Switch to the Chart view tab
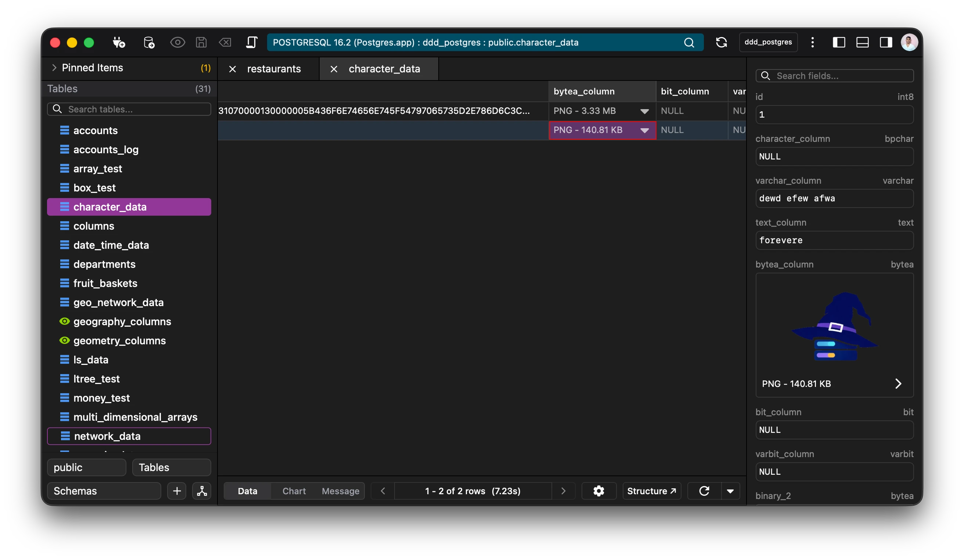This screenshot has width=964, height=560. click(294, 491)
